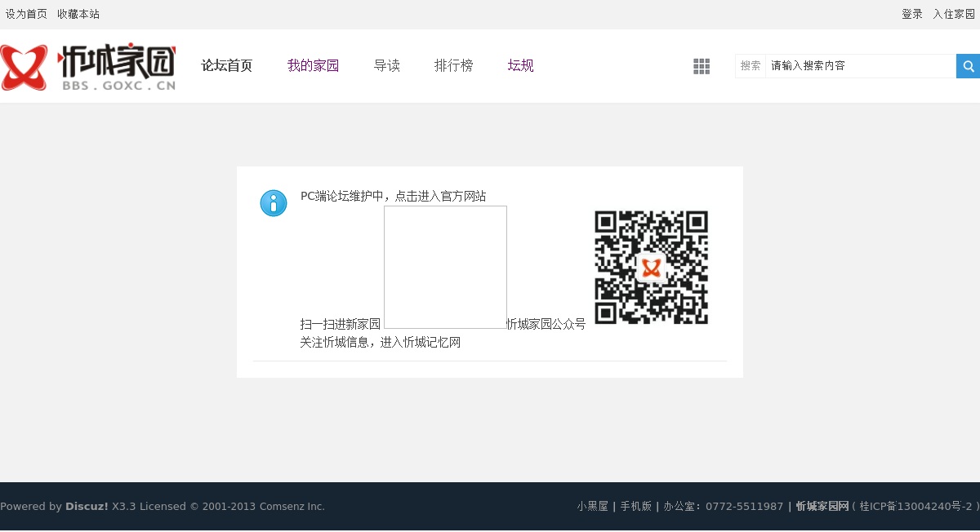Click 收藏本站 to bookmark site

click(x=78, y=14)
